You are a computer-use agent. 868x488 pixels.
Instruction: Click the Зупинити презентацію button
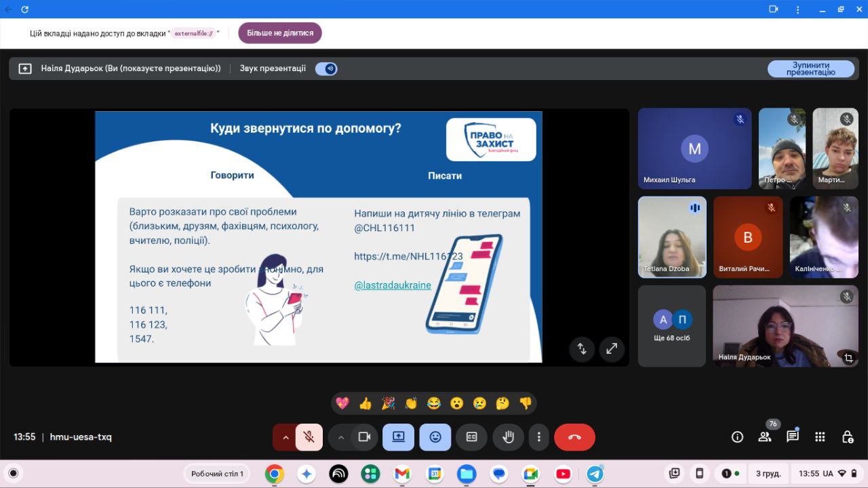click(x=810, y=68)
